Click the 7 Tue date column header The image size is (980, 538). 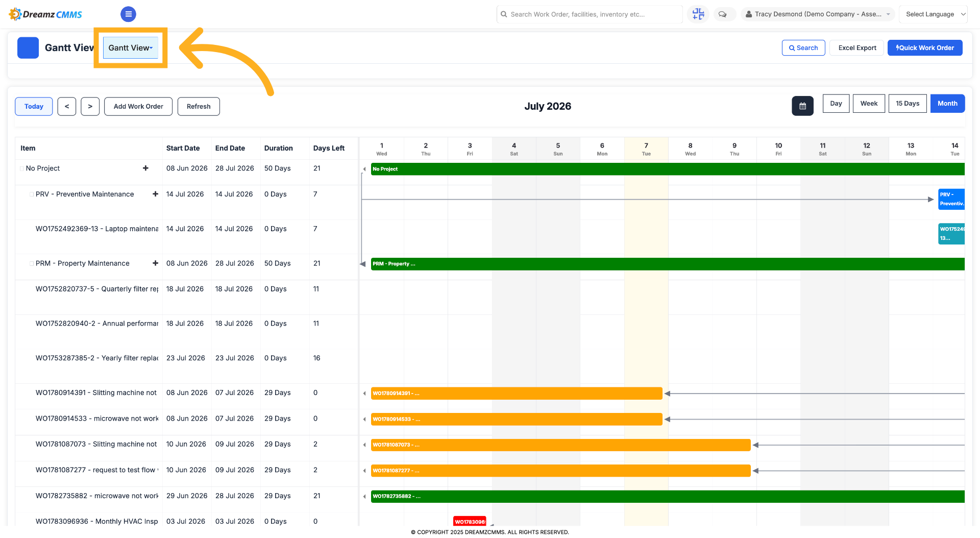pos(646,149)
